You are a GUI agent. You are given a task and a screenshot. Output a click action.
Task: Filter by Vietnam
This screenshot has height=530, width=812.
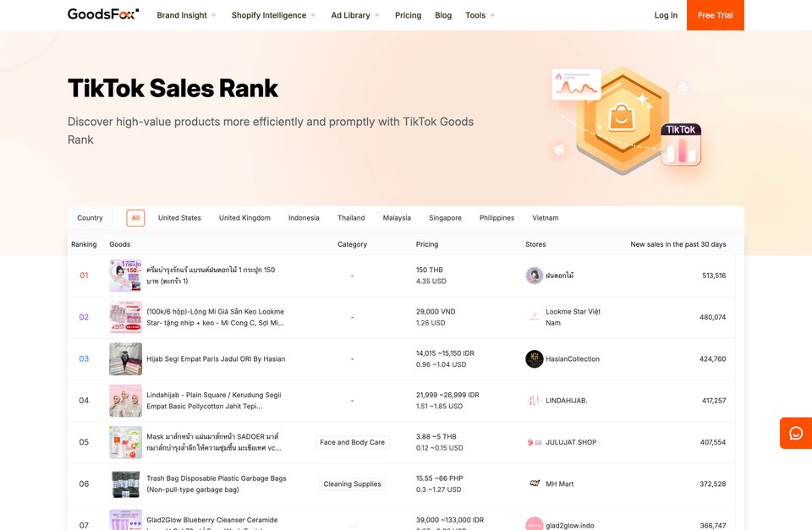(546, 218)
